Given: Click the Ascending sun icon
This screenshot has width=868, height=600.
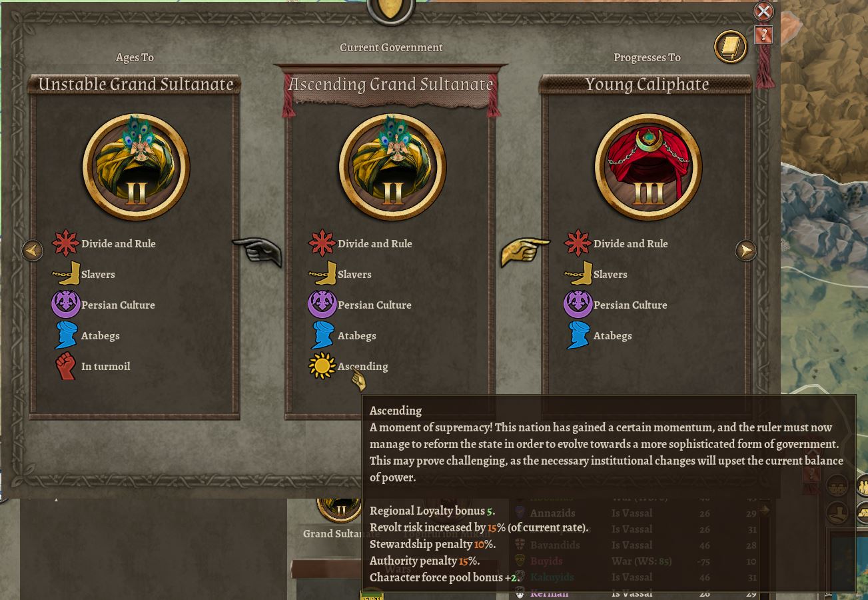Looking at the screenshot, I should pos(322,366).
